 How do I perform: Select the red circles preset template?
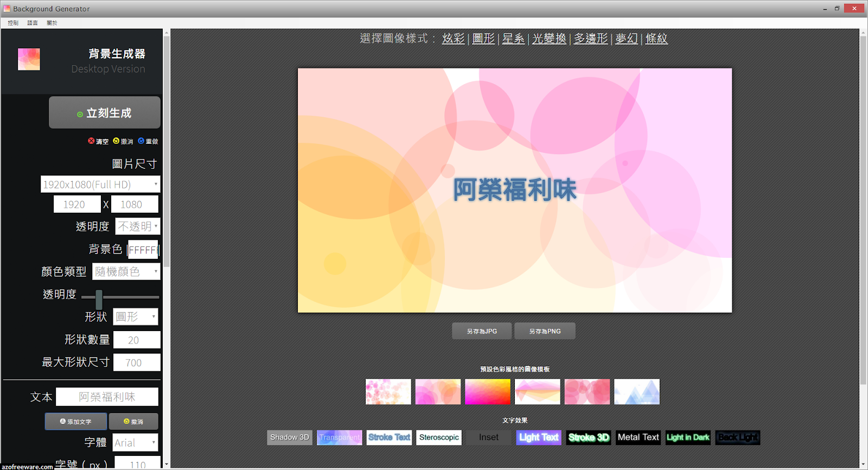coord(587,392)
